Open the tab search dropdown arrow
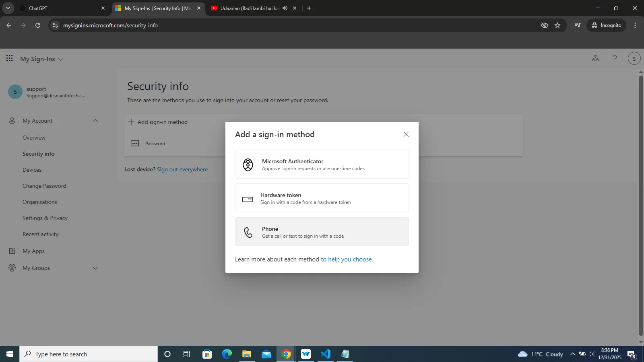The height and width of the screenshot is (362, 644). coord(8,8)
